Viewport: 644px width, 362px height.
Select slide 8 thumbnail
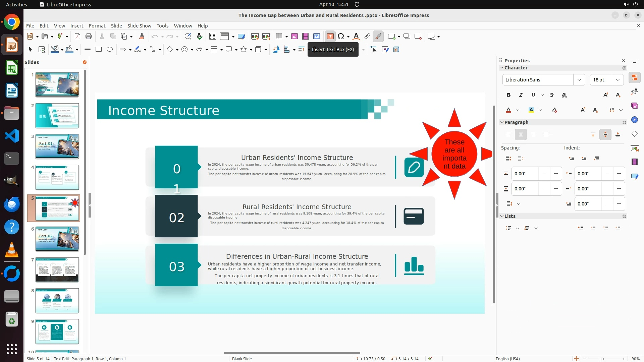[x=57, y=301]
